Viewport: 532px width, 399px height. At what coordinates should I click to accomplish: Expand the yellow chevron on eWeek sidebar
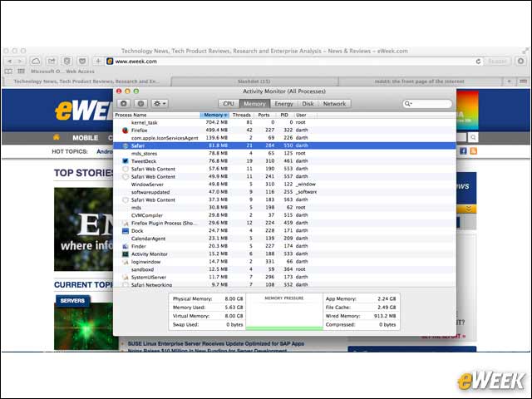point(468,209)
